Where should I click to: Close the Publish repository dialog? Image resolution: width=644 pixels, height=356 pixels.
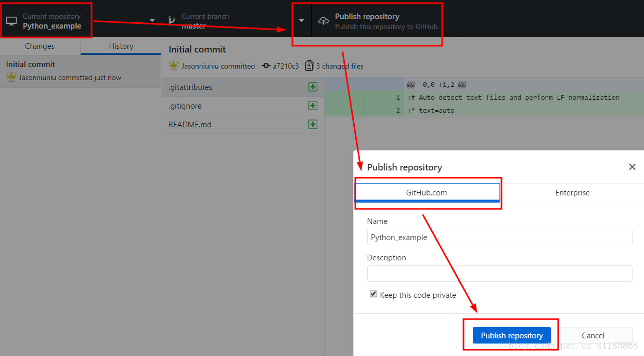[632, 167]
